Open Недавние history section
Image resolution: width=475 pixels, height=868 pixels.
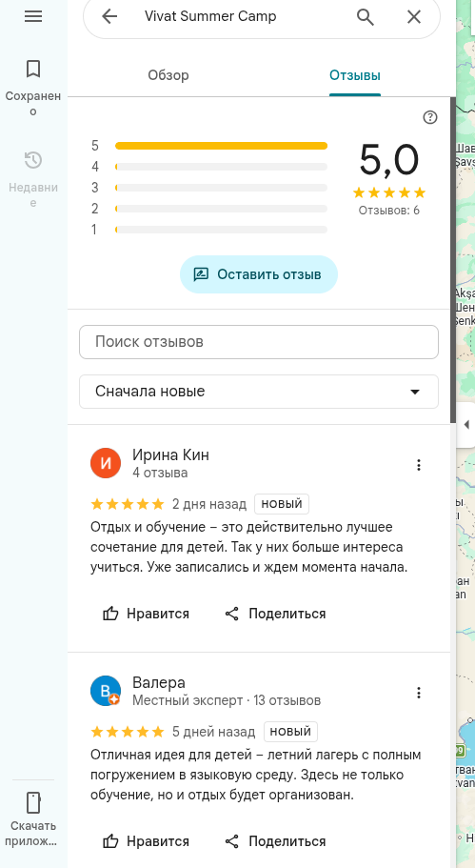coord(33,179)
